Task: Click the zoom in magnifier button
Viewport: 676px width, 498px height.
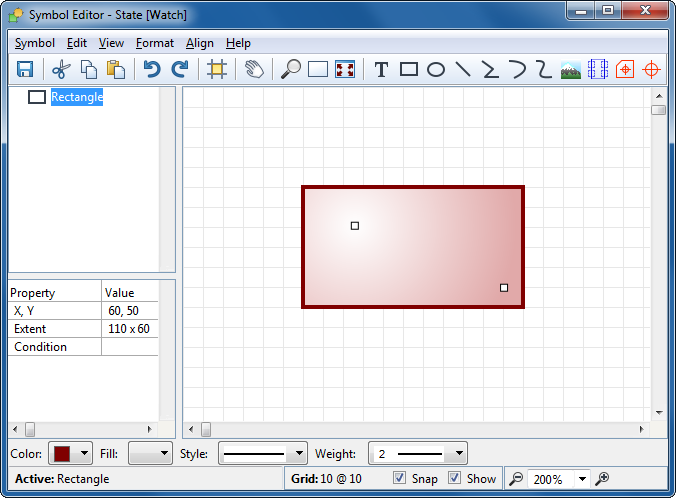Action: click(x=602, y=479)
